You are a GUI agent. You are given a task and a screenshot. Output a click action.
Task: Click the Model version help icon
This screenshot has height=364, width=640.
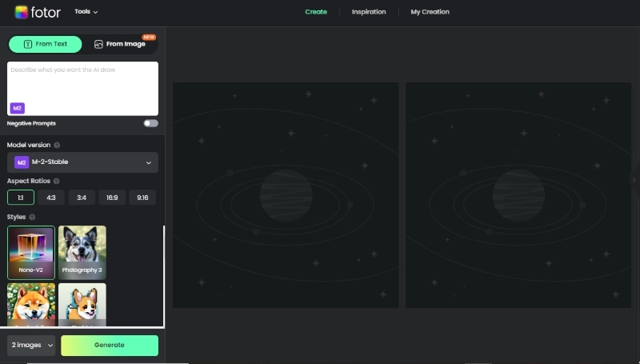(x=57, y=146)
